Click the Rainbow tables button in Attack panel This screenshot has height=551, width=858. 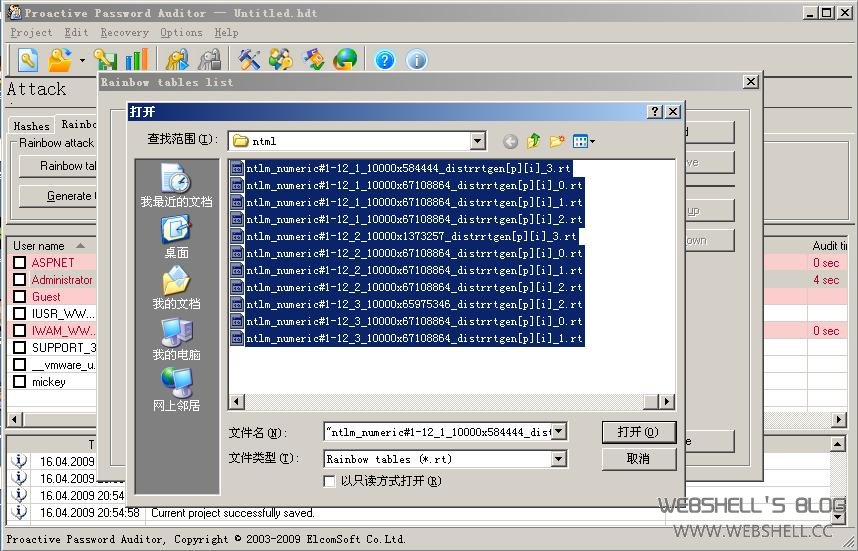58,166
